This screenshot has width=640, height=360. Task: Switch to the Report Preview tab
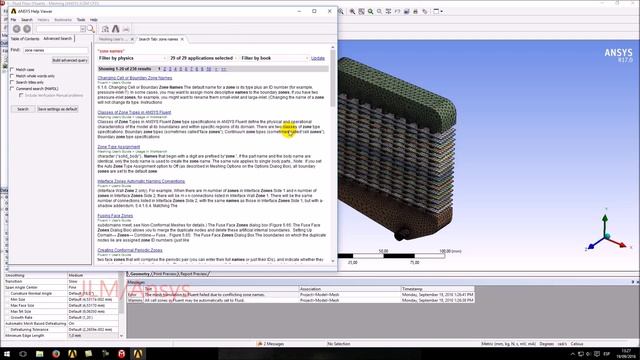pos(194,274)
